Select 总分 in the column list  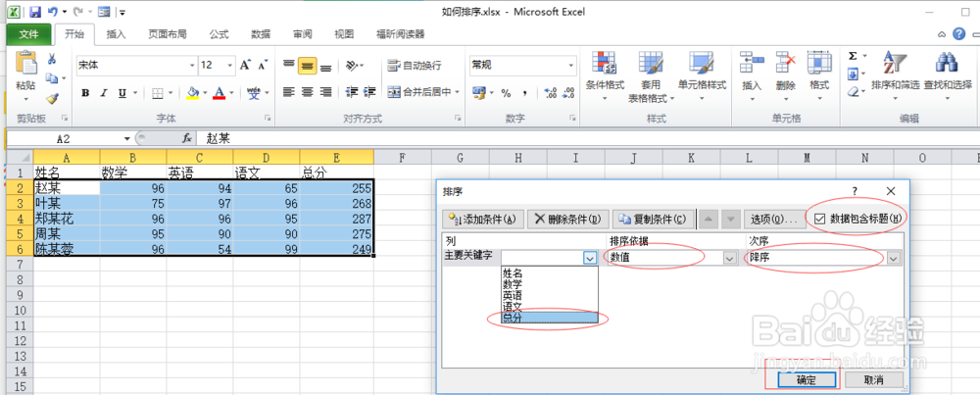550,319
